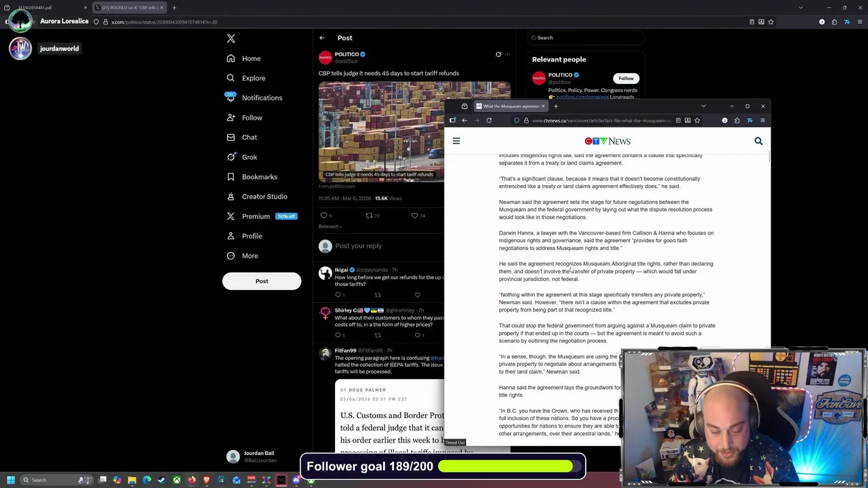Click the follower goal 189/200 progress bar
868x488 pixels.
pos(510,466)
